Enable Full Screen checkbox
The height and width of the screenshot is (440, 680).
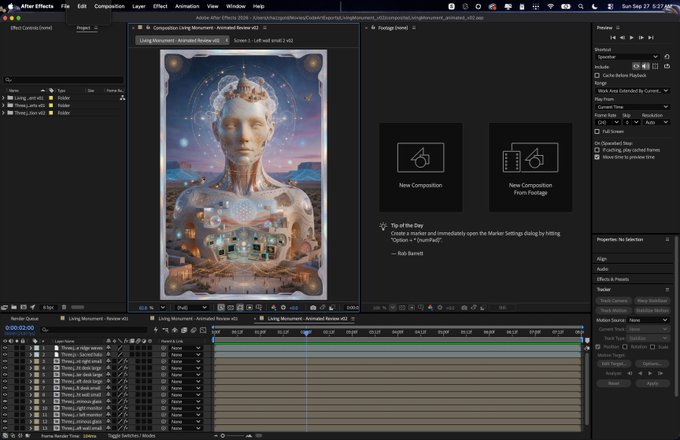[x=597, y=131]
